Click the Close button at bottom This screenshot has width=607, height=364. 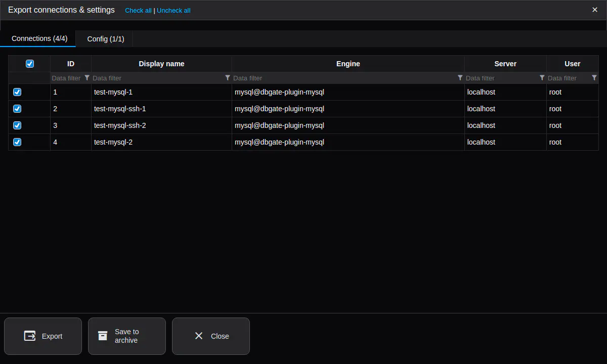[x=211, y=336]
